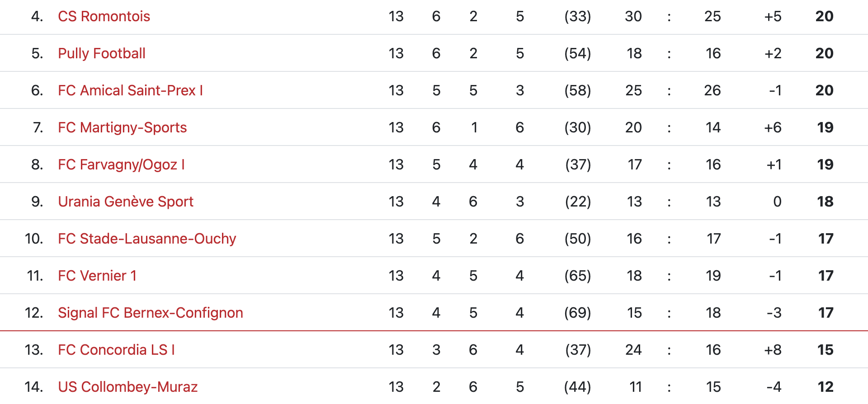868x404 pixels.
Task: Click Pully Football fair-play value (54)
Action: (x=577, y=54)
